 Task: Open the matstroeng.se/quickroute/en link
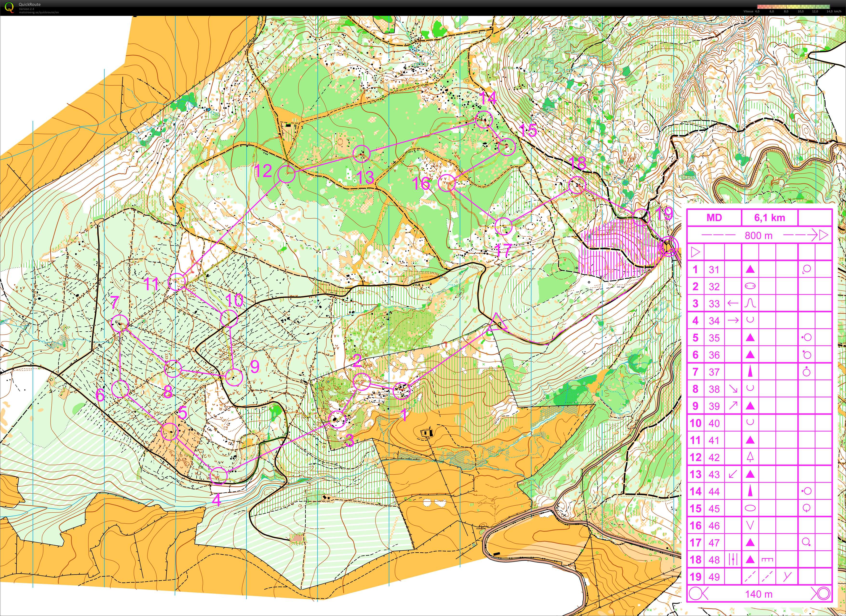pos(38,12)
